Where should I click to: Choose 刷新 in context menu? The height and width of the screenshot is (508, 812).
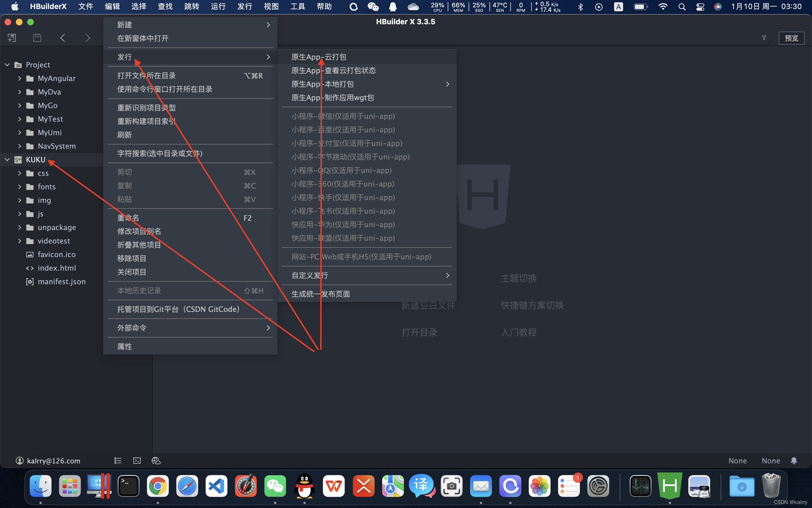[x=190, y=135]
